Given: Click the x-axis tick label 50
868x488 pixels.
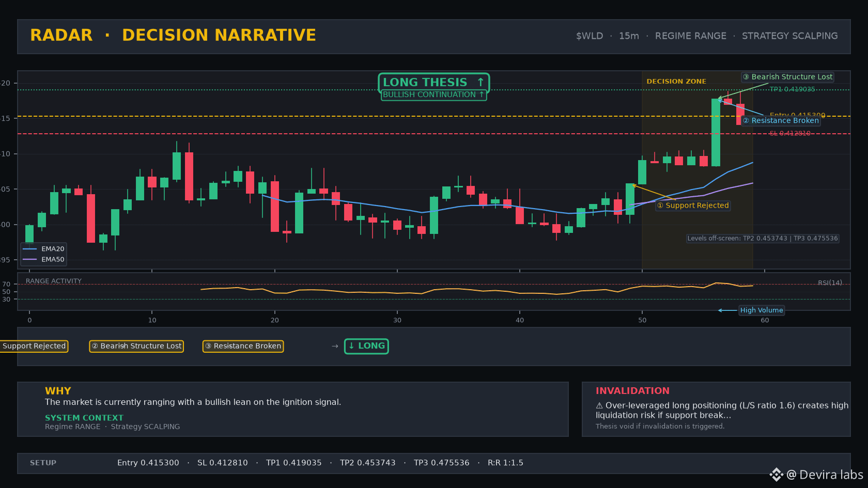Looking at the screenshot, I should (x=642, y=320).
